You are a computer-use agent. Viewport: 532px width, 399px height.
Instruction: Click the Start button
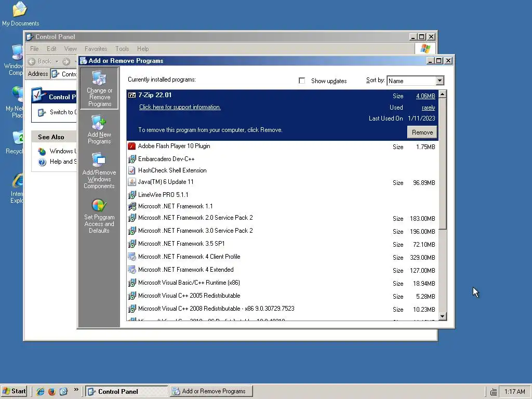[x=14, y=391]
